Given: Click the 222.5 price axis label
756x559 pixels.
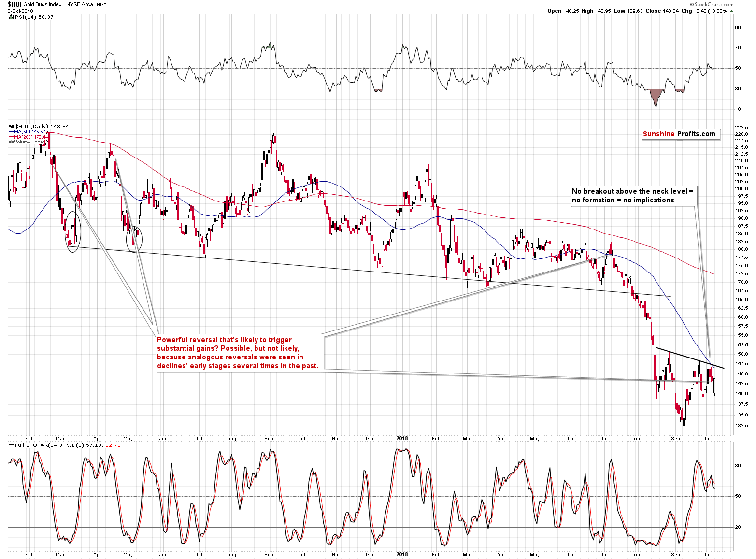Looking at the screenshot, I should point(742,128).
